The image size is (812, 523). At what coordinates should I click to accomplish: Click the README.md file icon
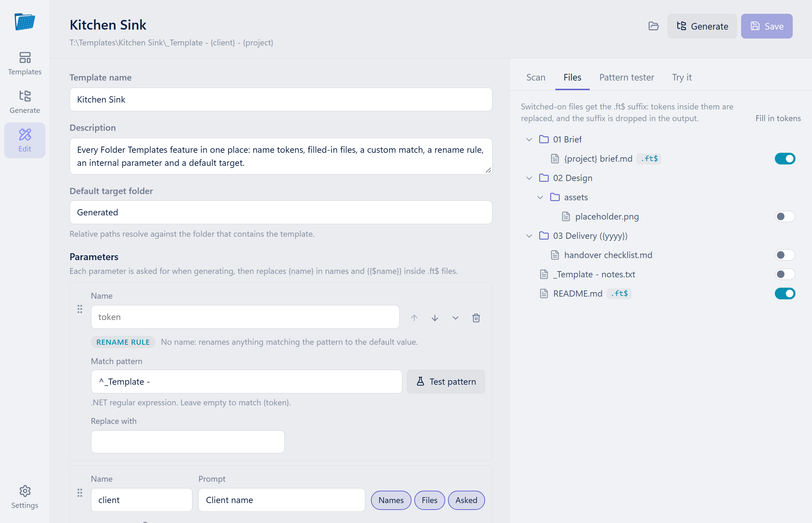point(544,293)
